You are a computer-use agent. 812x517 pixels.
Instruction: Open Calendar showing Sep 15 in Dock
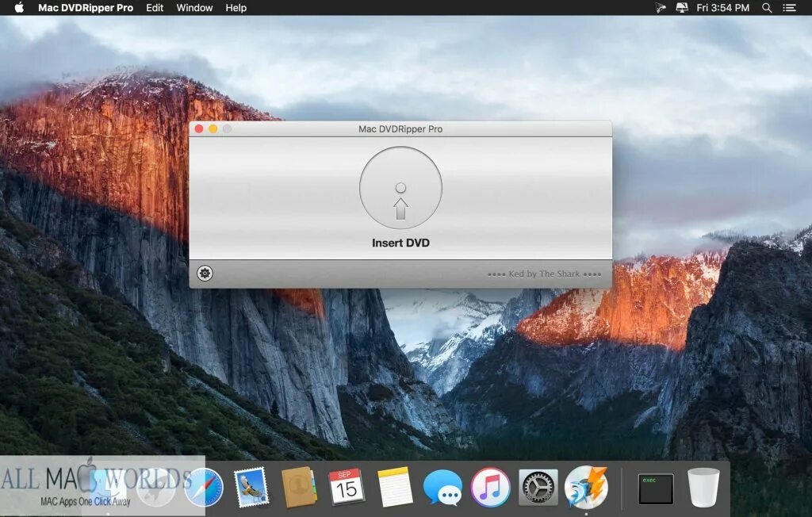[x=347, y=487]
